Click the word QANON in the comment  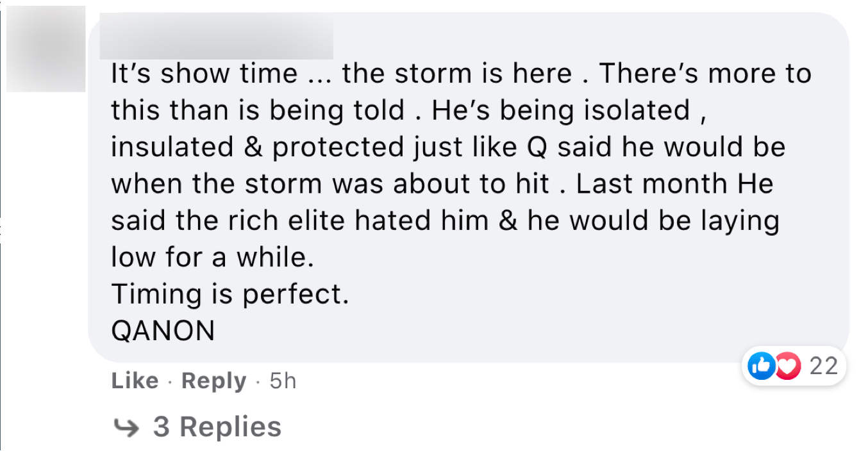click(x=163, y=331)
